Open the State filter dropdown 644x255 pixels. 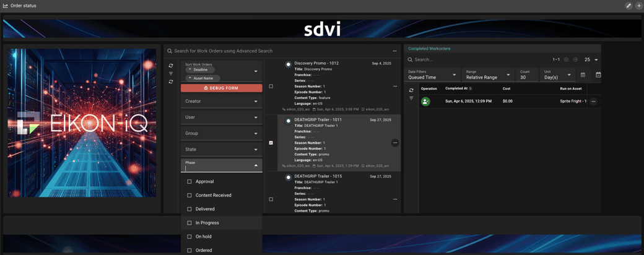coord(222,149)
